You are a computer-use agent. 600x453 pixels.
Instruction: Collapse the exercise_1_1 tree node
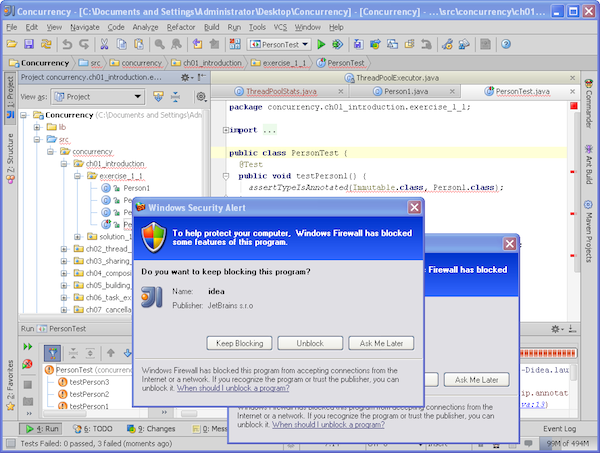(77, 176)
